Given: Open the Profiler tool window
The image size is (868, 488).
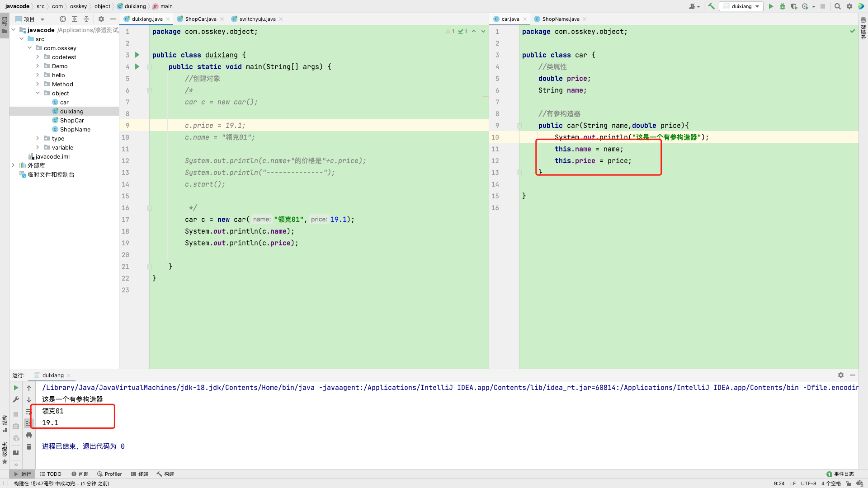Looking at the screenshot, I should (x=109, y=474).
